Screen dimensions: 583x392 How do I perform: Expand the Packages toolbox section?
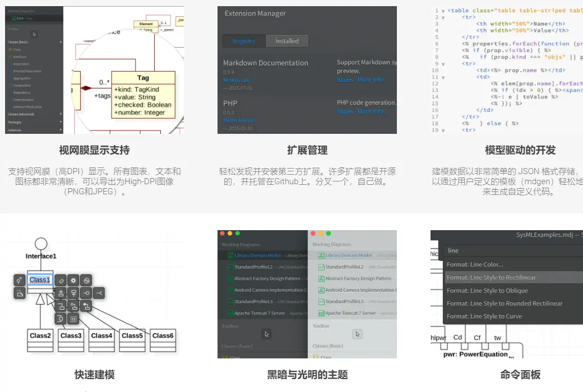click(61, 122)
